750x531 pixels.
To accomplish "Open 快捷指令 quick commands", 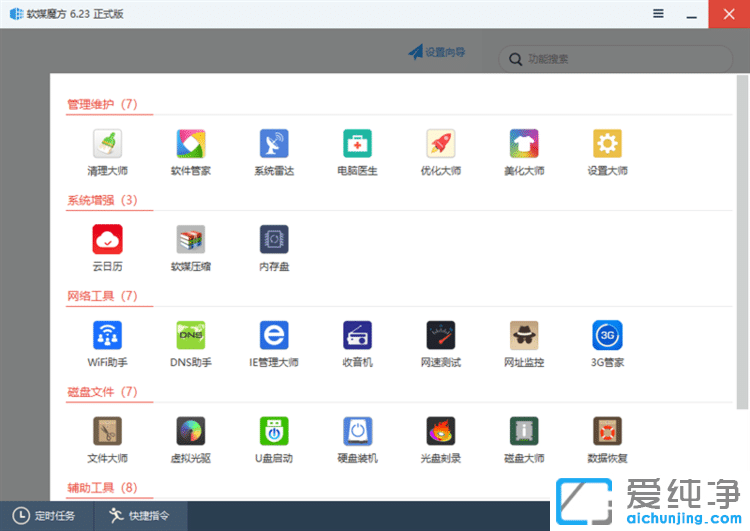I will click(x=139, y=515).
